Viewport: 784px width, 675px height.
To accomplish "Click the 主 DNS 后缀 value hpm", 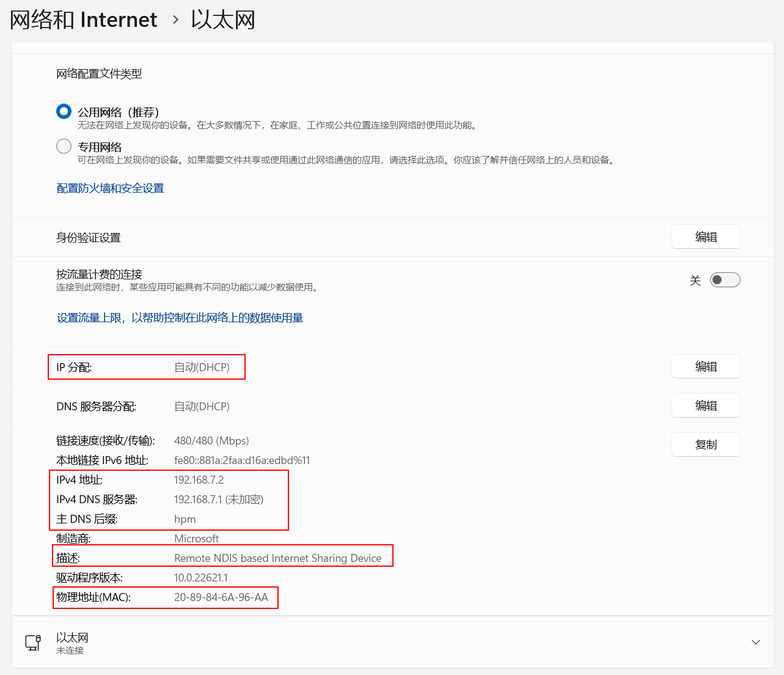I will click(x=185, y=519).
